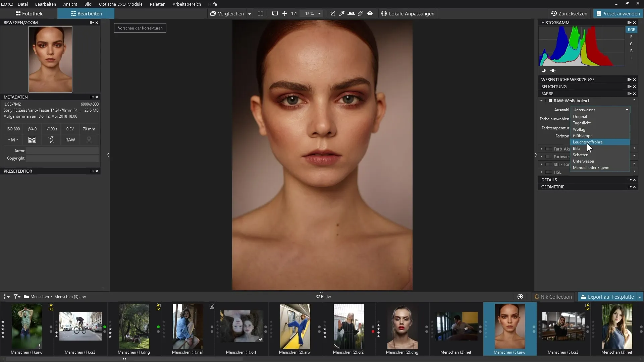Select thumbnail Menschen (2).dng
The height and width of the screenshot is (362, 644).
pyautogui.click(x=402, y=326)
